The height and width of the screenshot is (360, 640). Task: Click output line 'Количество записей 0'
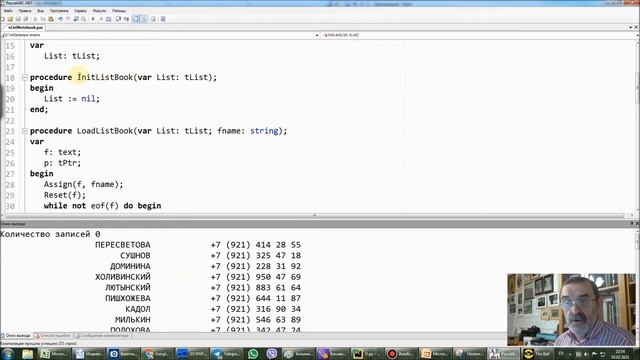pyautogui.click(x=50, y=234)
